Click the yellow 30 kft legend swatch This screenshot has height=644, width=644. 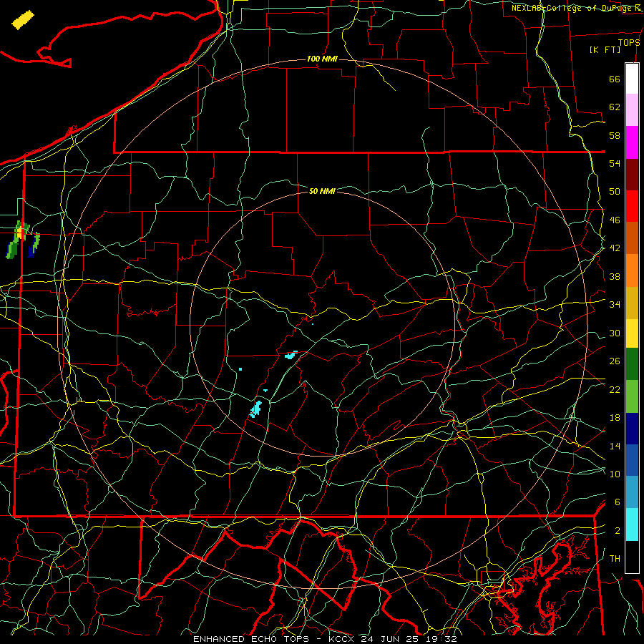(632, 333)
